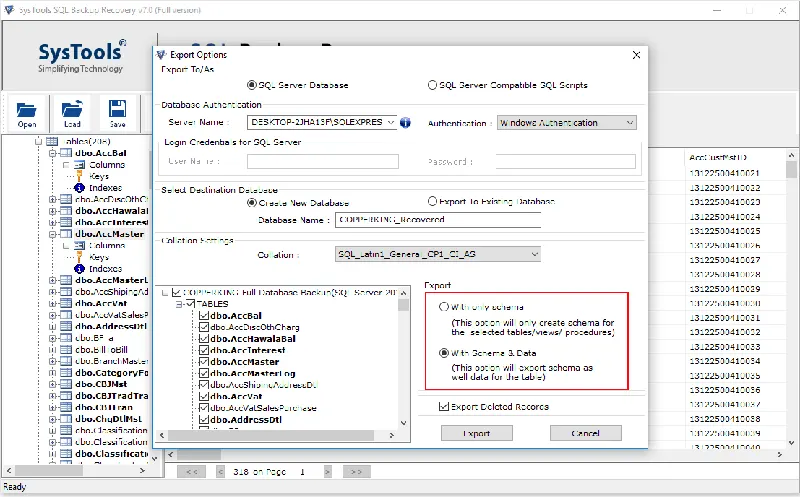The image size is (800, 497).
Task: Uncheck dbo.AccMasterLog in the export list
Action: click(204, 374)
